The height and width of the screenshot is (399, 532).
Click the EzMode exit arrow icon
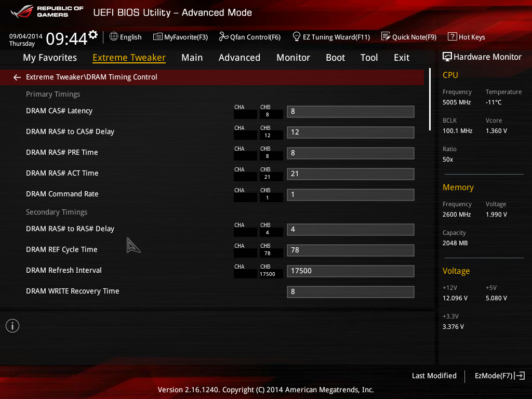(x=520, y=376)
